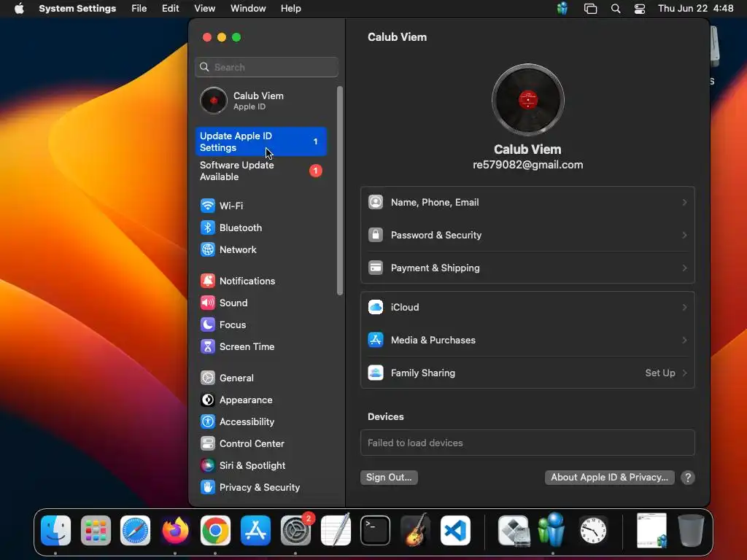Select Update Apple ID Settings item

261,141
